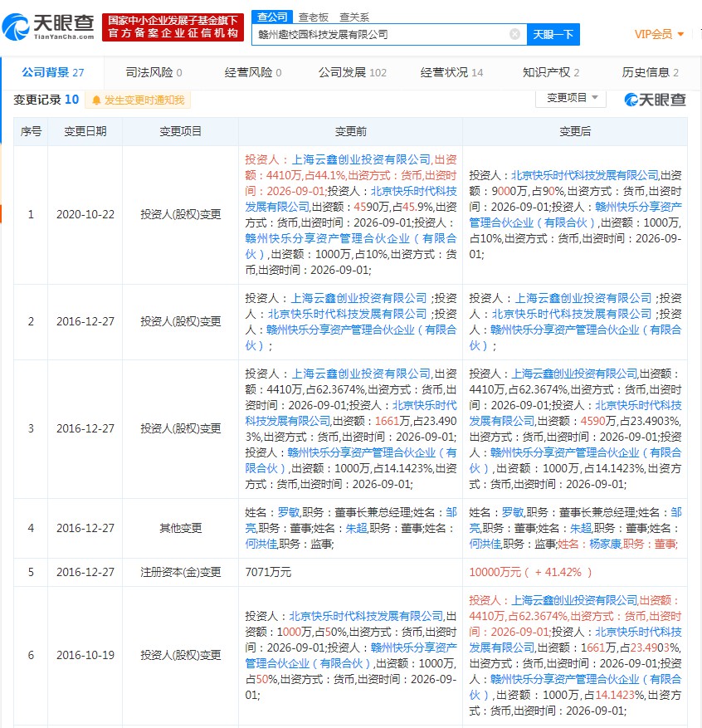Clear the search box with the X icon
Image resolution: width=702 pixels, height=728 pixels.
514,34
